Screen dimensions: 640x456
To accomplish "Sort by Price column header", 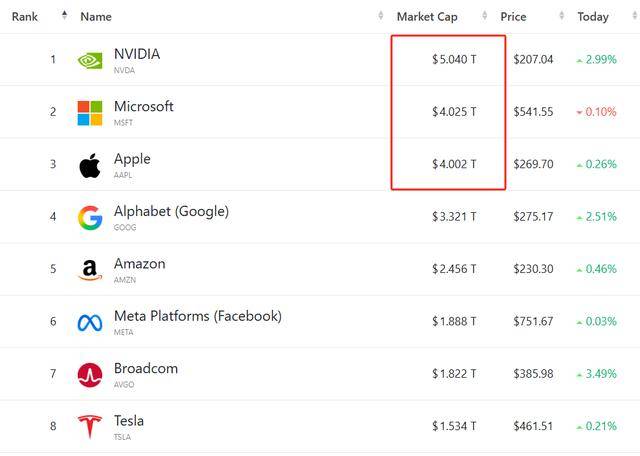I will [514, 16].
